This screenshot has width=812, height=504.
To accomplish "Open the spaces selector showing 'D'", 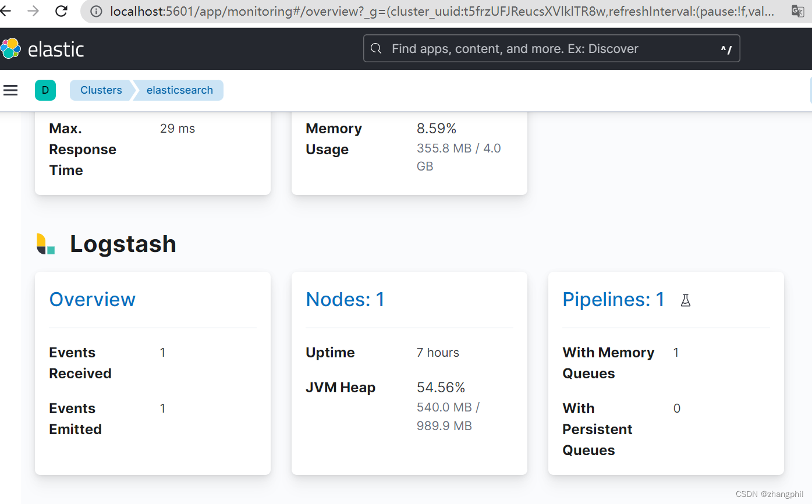I will click(45, 90).
